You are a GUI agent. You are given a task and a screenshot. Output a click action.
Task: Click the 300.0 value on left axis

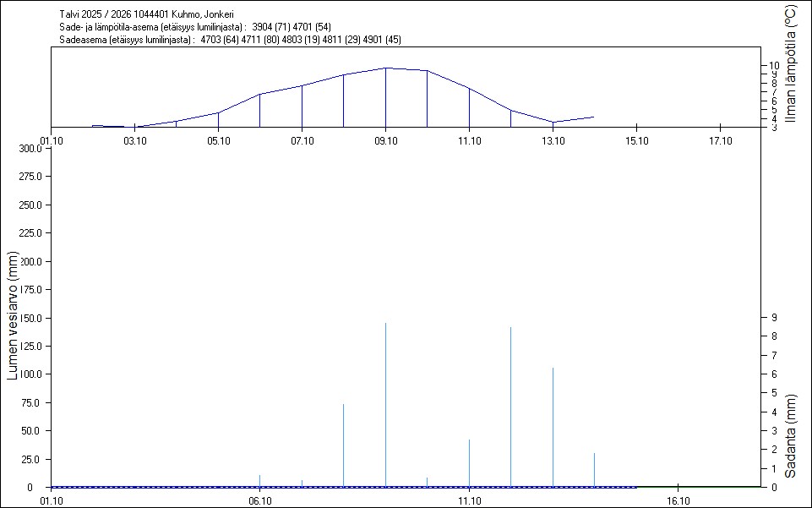30,149
